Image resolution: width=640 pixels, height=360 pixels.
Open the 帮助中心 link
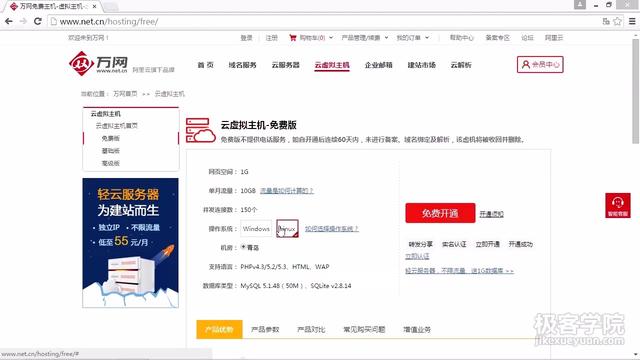tap(462, 38)
